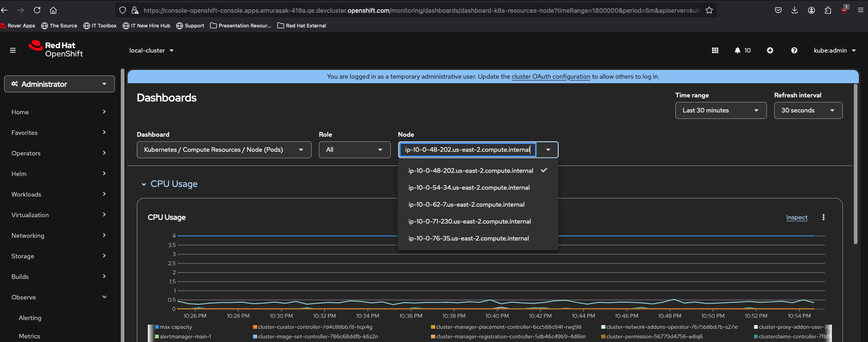Open the Role filter dropdown
This screenshot has height=342, width=868.
[354, 150]
